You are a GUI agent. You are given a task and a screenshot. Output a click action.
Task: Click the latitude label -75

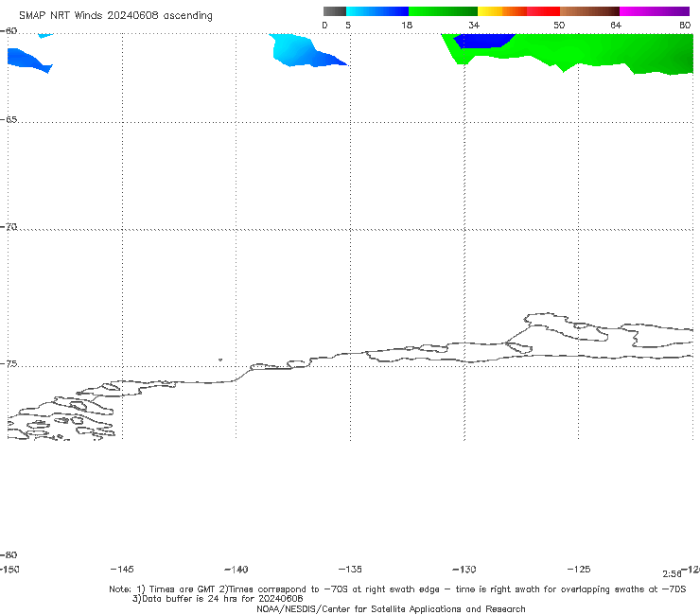(9, 364)
